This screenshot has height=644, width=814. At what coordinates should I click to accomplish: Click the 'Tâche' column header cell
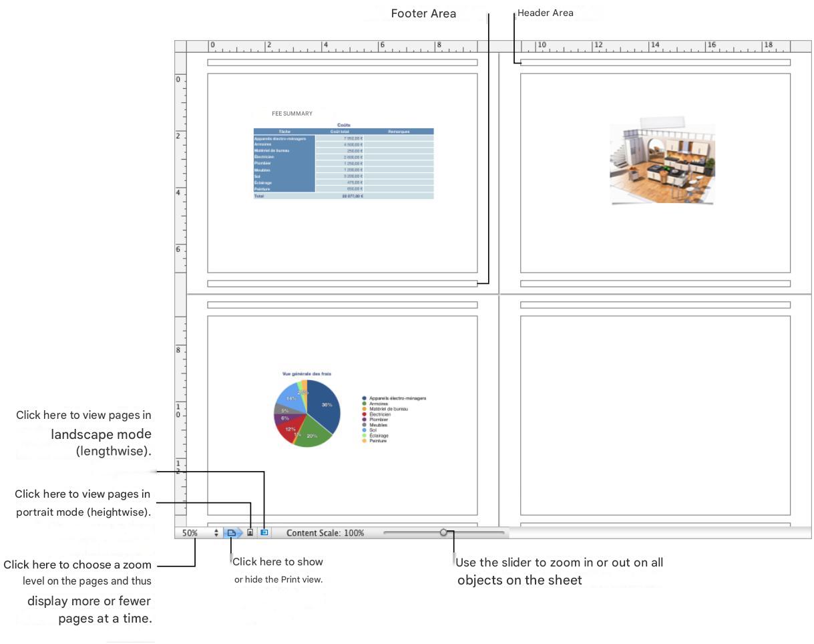point(284,132)
